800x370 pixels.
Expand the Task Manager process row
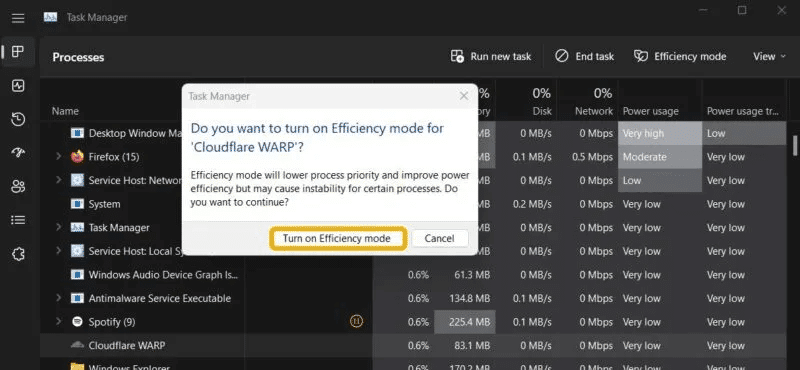pos(59,227)
